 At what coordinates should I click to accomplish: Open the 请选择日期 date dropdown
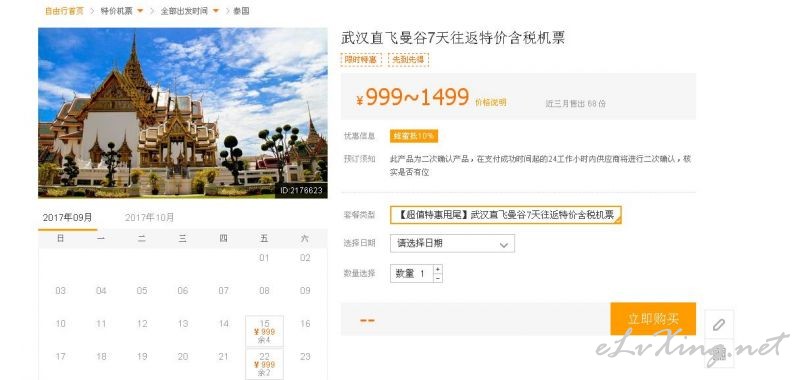[x=452, y=243]
